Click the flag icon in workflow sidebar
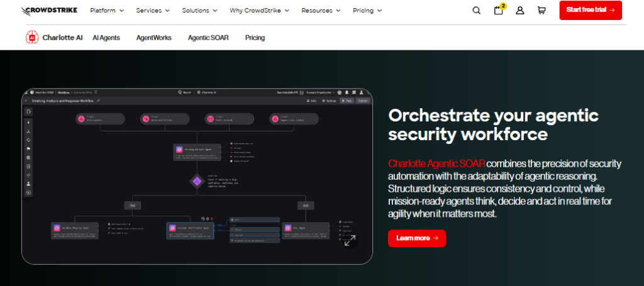The width and height of the screenshot is (644, 286). (x=28, y=149)
